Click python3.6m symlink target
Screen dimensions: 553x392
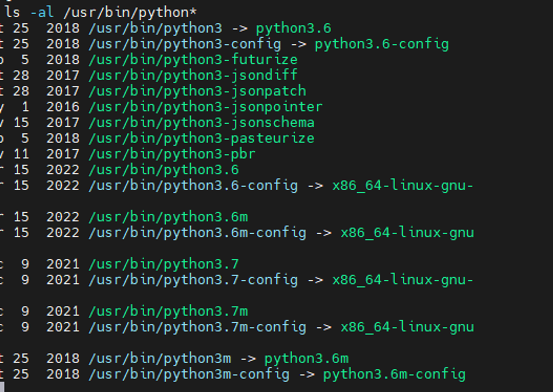point(306,359)
